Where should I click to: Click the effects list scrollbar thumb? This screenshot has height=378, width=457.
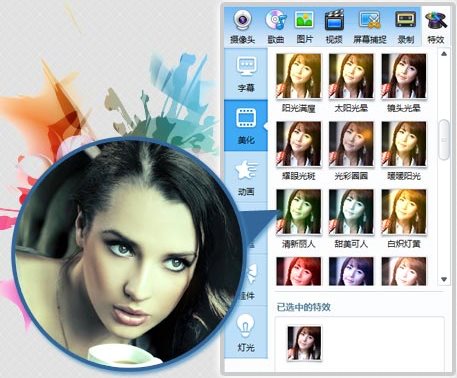pyautogui.click(x=444, y=140)
